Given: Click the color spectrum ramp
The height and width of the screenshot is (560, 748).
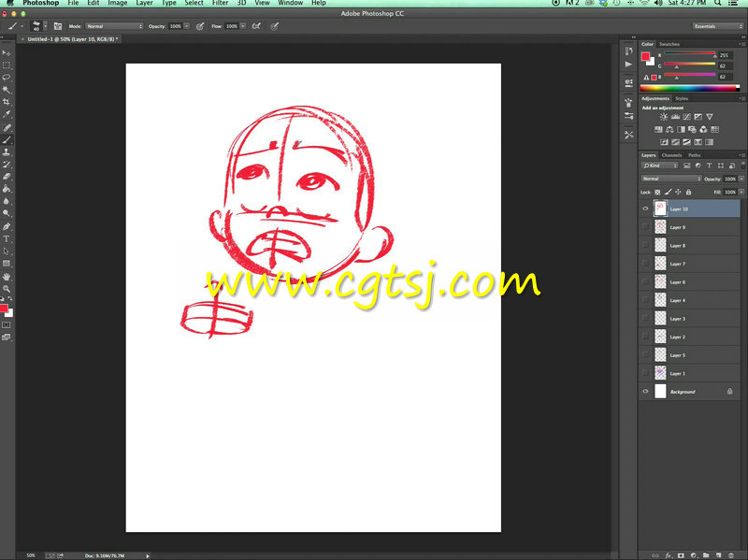Looking at the screenshot, I should tap(689, 88).
